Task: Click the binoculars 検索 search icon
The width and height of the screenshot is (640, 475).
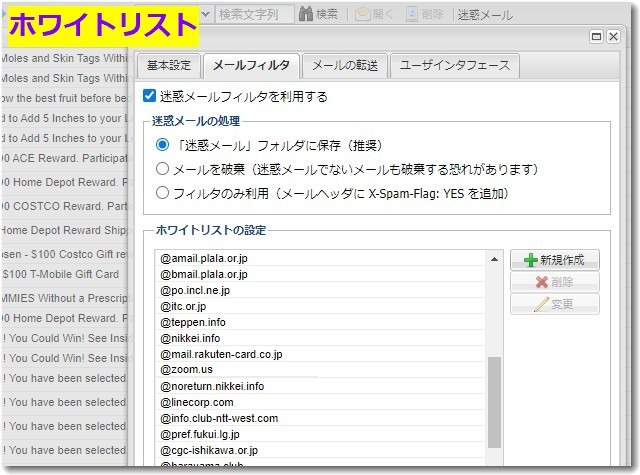Action: (x=306, y=14)
